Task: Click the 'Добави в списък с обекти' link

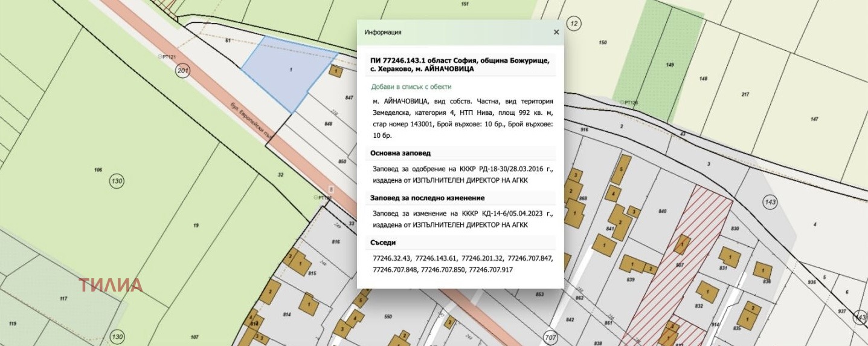Action: point(411,86)
